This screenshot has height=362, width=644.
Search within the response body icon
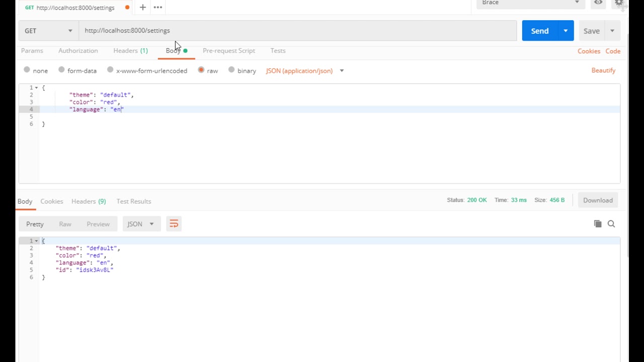tap(611, 224)
